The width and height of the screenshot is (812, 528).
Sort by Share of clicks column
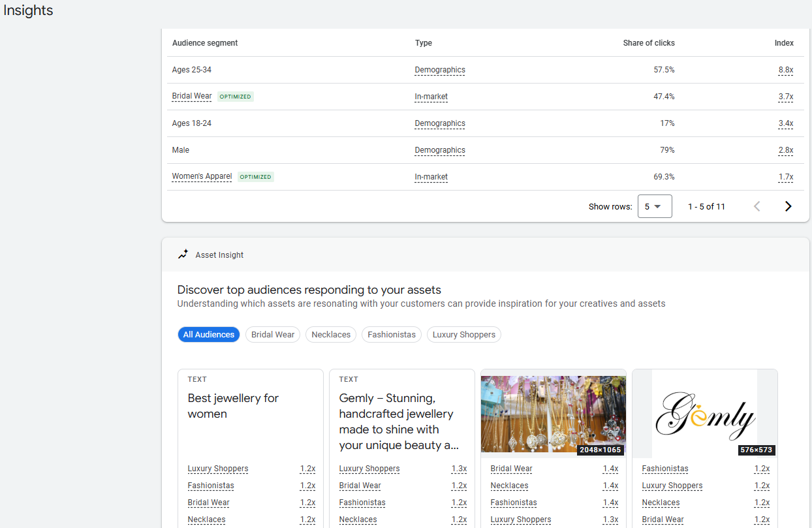(x=649, y=43)
